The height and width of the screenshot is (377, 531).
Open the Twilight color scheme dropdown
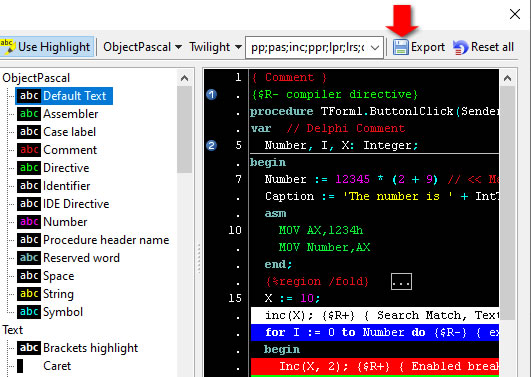coord(215,47)
